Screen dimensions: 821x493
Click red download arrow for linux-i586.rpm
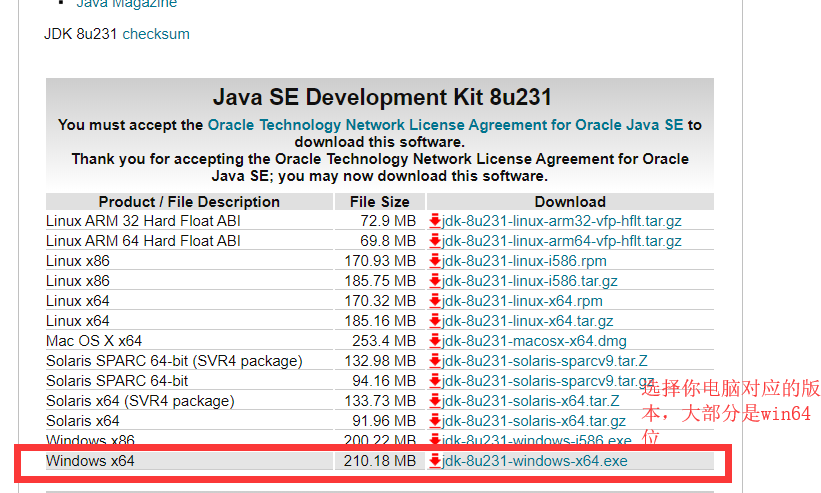pos(435,261)
